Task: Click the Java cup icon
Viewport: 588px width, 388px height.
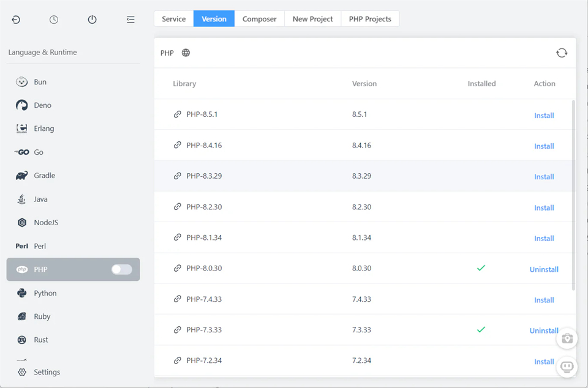Action: point(22,199)
